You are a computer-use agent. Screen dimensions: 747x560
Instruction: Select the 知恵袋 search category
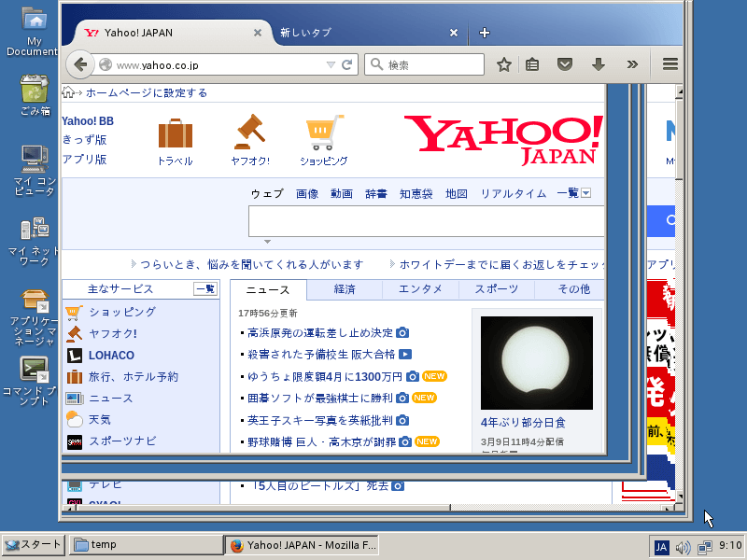tap(416, 193)
